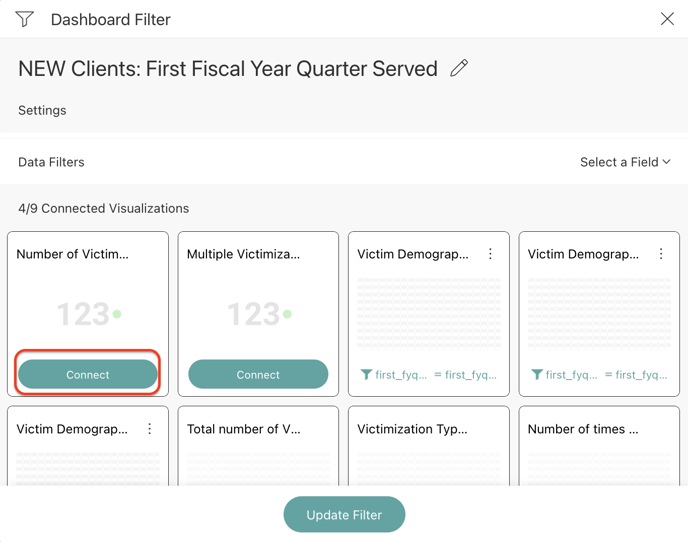Connect the Number of Victim... visualization
The width and height of the screenshot is (688, 542).
pos(88,374)
